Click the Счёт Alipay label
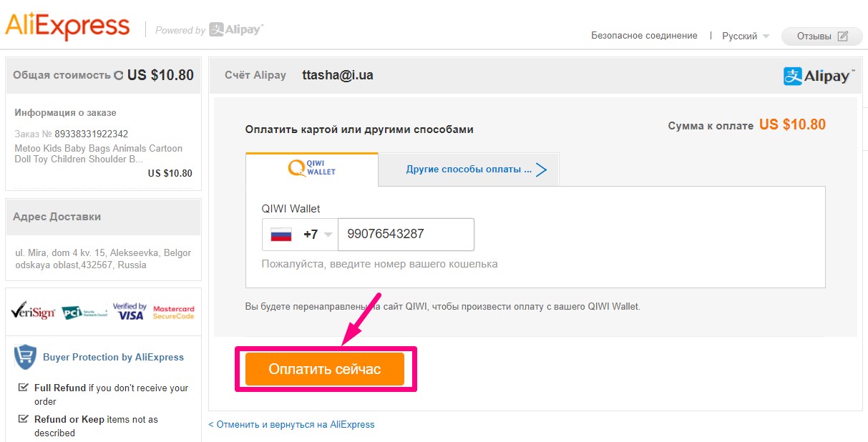This screenshot has width=868, height=442. click(x=255, y=75)
